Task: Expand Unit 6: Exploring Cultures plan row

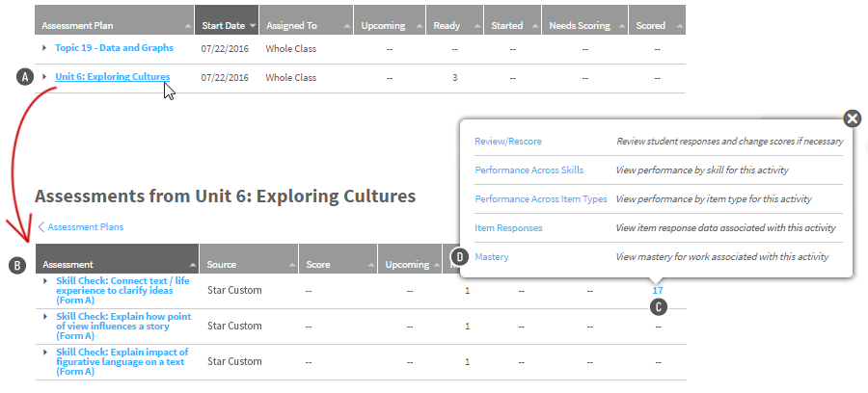Action: click(x=44, y=77)
